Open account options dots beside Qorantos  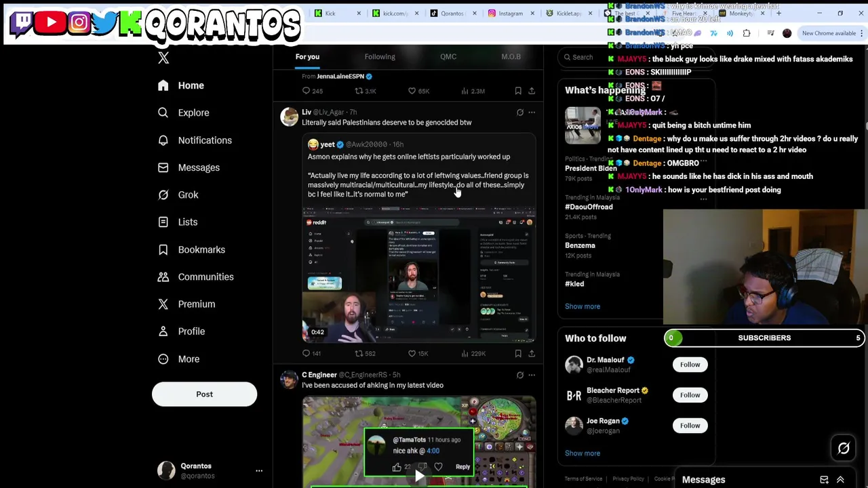259,470
